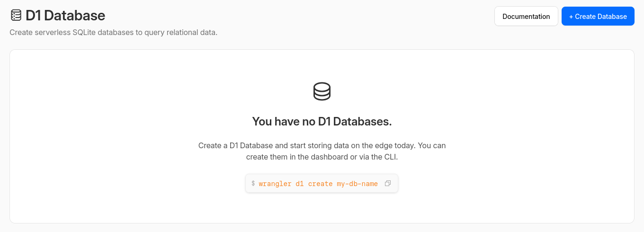Image resolution: width=644 pixels, height=232 pixels.
Task: Click the "Create serverless SQLite databases" subtitle
Action: pyautogui.click(x=113, y=33)
